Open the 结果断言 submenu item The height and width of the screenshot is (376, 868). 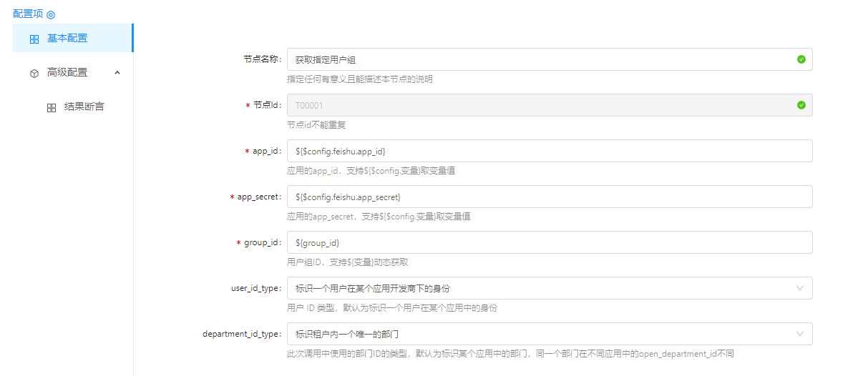(x=84, y=107)
